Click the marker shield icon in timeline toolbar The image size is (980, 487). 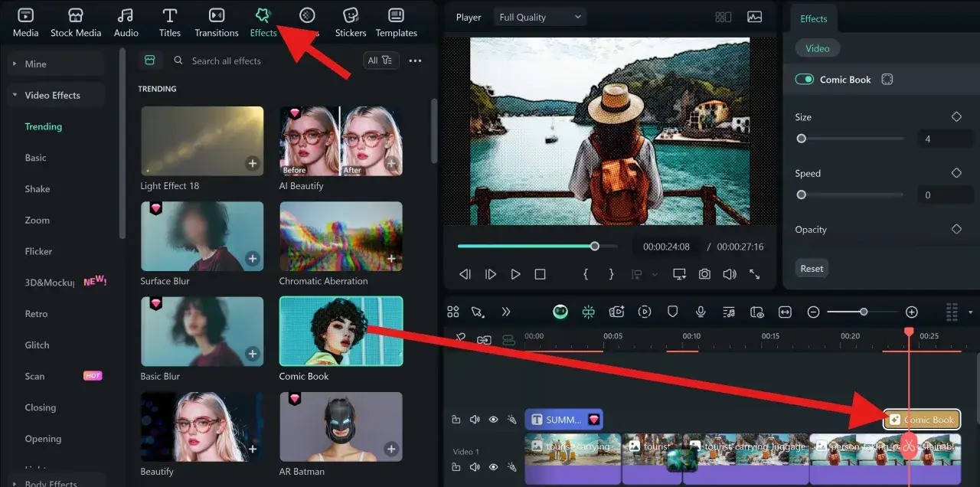673,312
